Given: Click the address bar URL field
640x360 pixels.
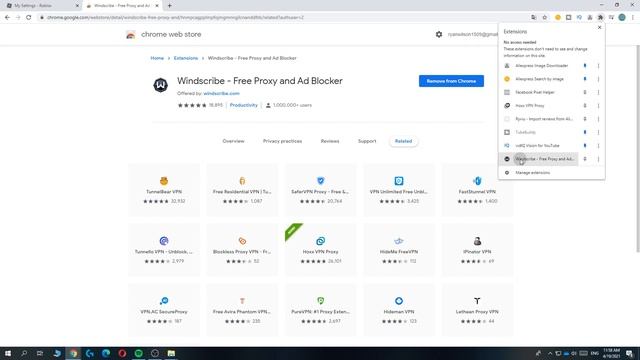Looking at the screenshot, I should click(282, 18).
